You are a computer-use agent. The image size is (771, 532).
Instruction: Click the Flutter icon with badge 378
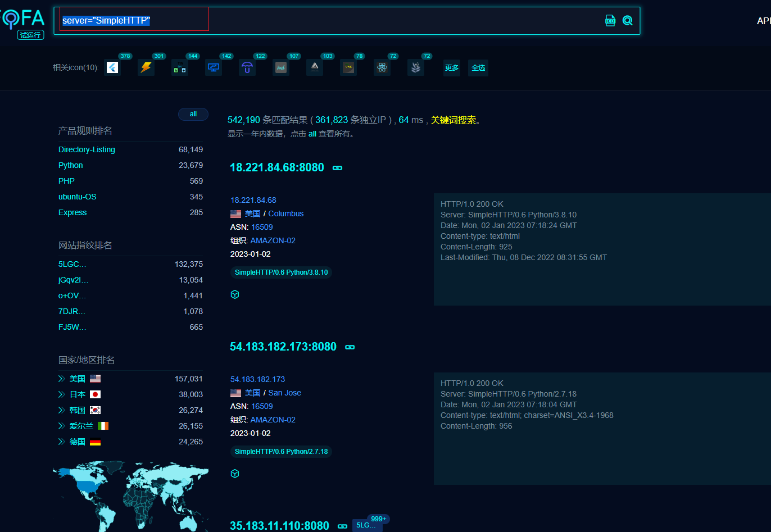112,67
